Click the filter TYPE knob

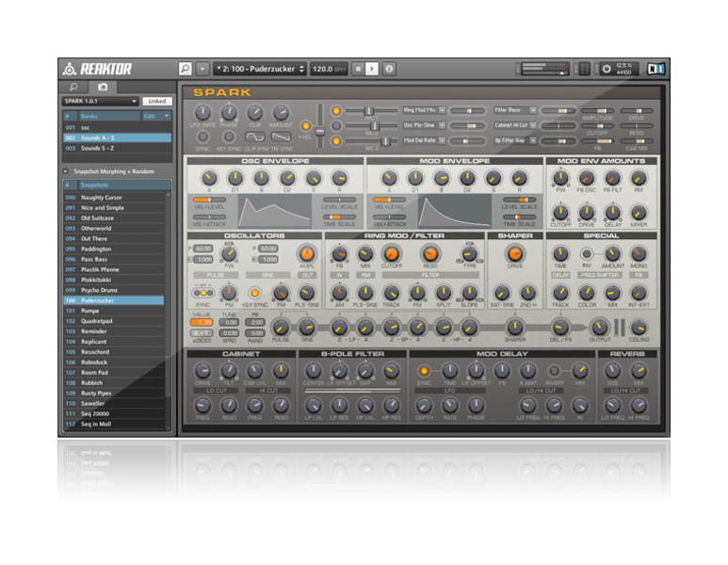click(469, 254)
